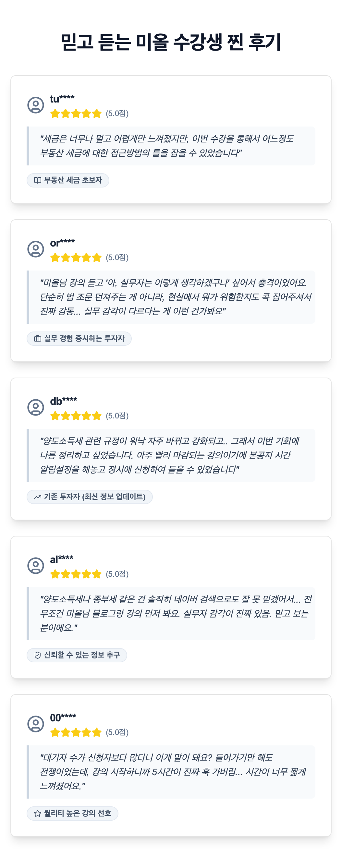Click the five-star rating under db****
The width and height of the screenshot is (342, 868).
click(76, 416)
